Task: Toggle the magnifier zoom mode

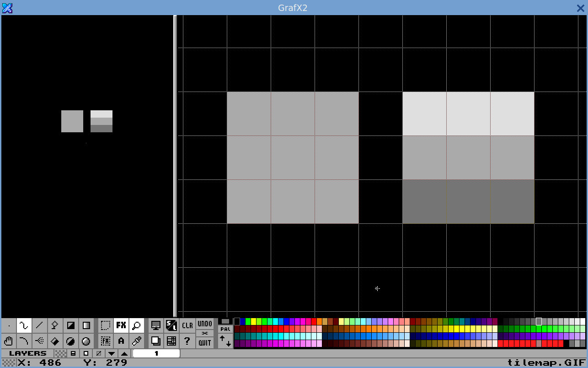Action: [x=136, y=325]
